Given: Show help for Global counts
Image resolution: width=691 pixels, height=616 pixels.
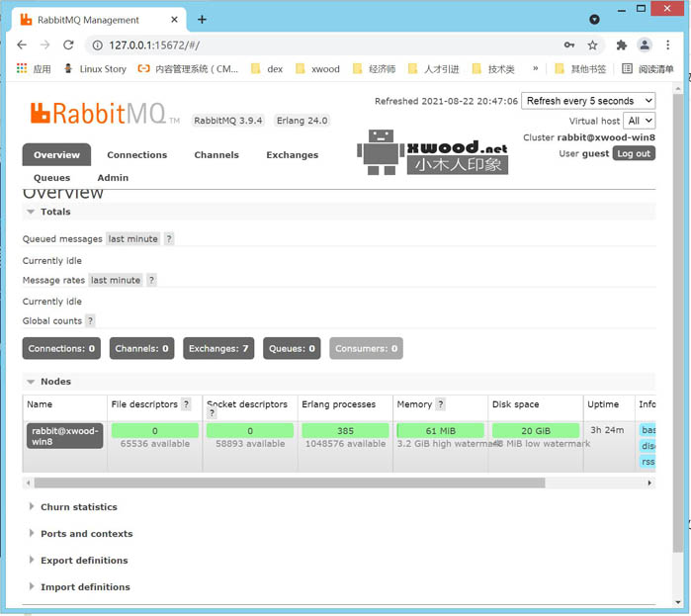Looking at the screenshot, I should click(x=90, y=320).
